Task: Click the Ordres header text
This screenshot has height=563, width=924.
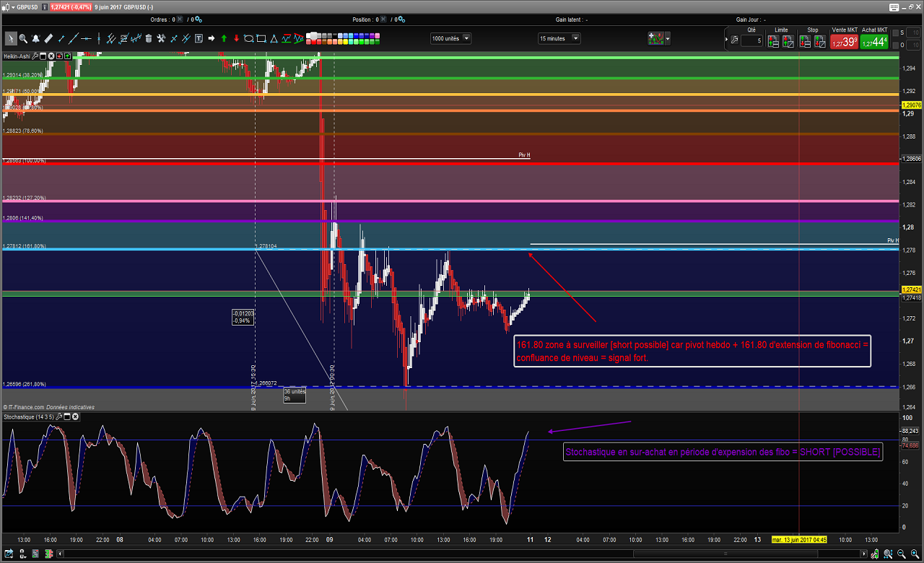Action: click(x=161, y=20)
